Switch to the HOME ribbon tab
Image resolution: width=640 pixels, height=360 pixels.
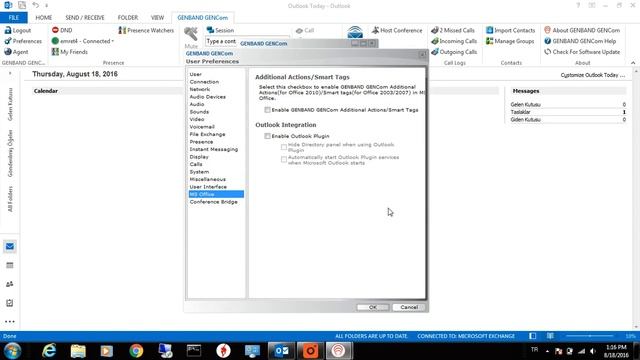[44, 18]
